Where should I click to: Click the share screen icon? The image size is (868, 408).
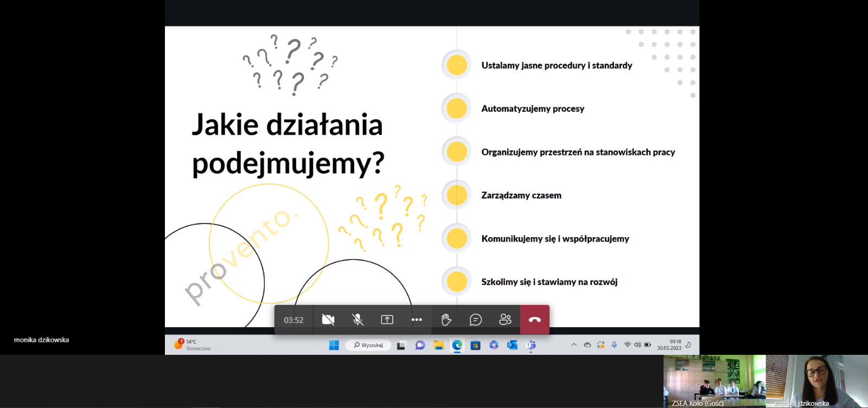tap(387, 320)
